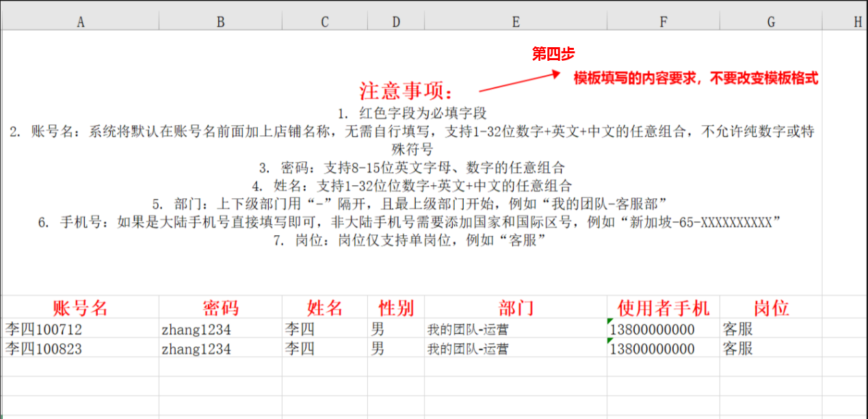Select column G header
Viewport: 868px width, 419px height.
770,22
